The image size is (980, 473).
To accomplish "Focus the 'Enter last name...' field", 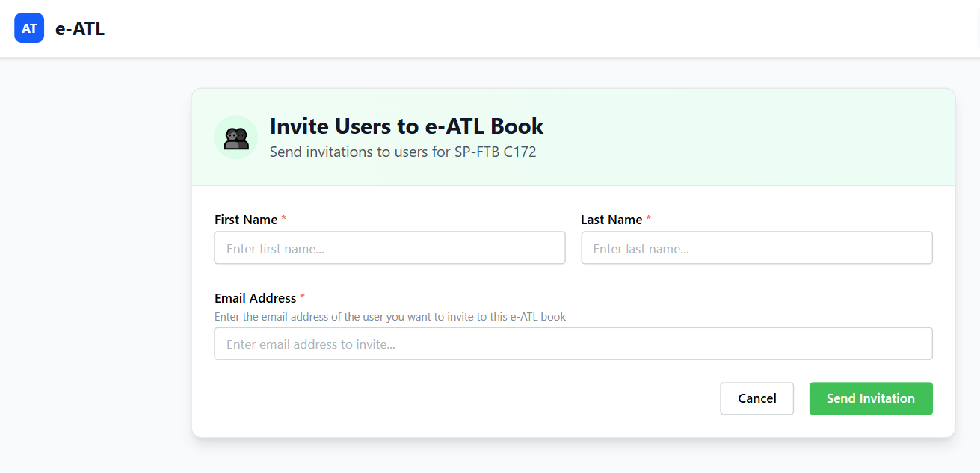I will tap(756, 248).
